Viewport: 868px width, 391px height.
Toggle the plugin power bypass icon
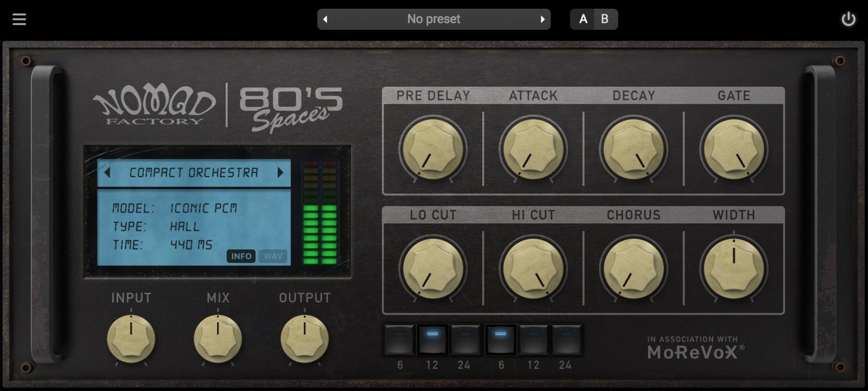coord(848,20)
